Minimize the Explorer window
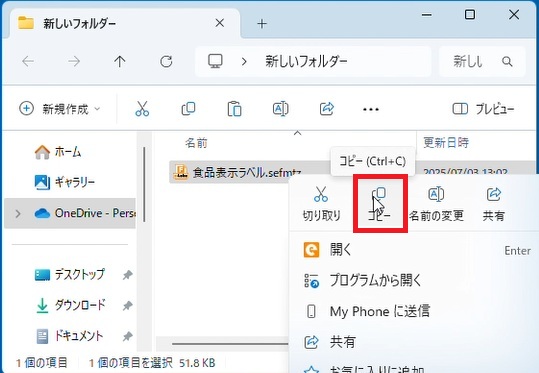This screenshot has height=373, width=539. tap(427, 15)
